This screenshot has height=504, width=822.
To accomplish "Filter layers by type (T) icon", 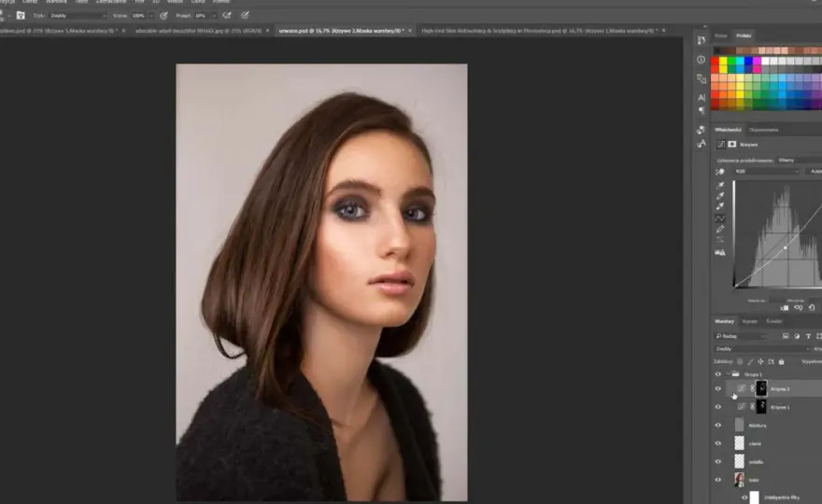I will click(x=808, y=336).
